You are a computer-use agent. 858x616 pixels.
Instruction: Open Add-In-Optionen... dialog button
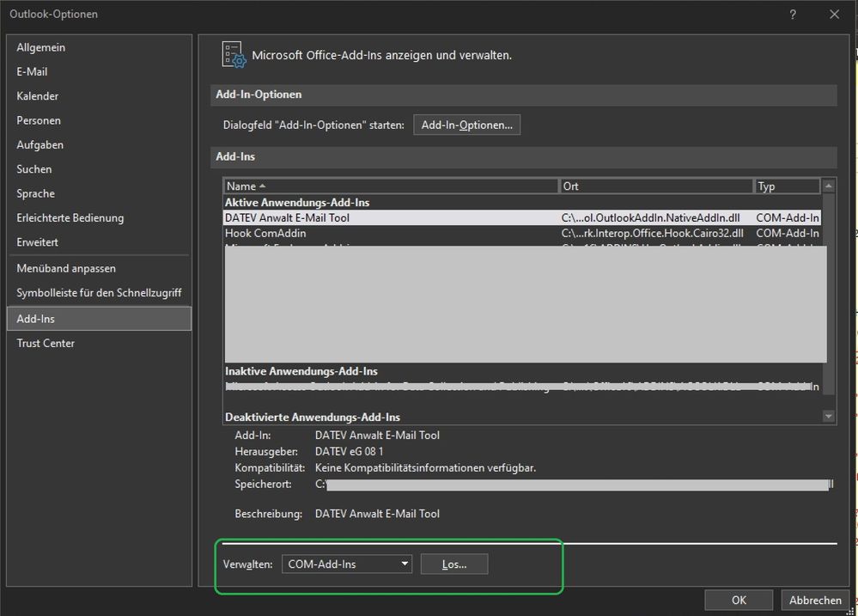point(466,125)
